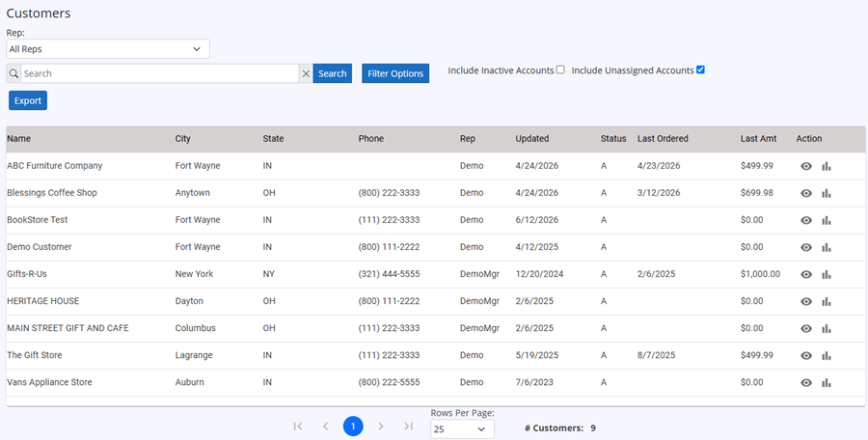This screenshot has width=868, height=440.
Task: View ABC Furniture Company details eye icon
Action: tap(806, 166)
